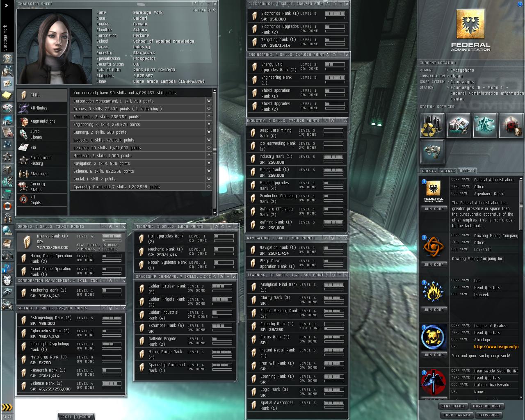Open the cube icon in the sidebar
525x420 pixels.
[7, 169]
